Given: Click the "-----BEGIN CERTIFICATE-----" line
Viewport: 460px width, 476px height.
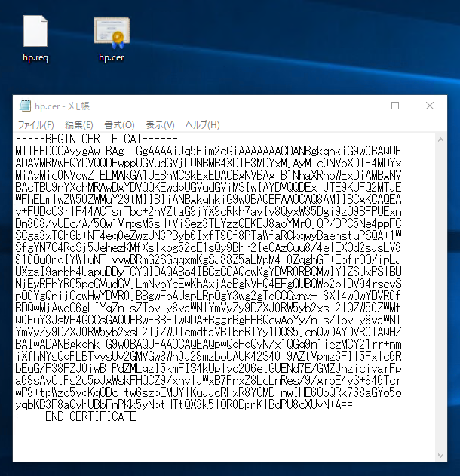Looking at the screenshot, I should pyautogui.click(x=97, y=139).
